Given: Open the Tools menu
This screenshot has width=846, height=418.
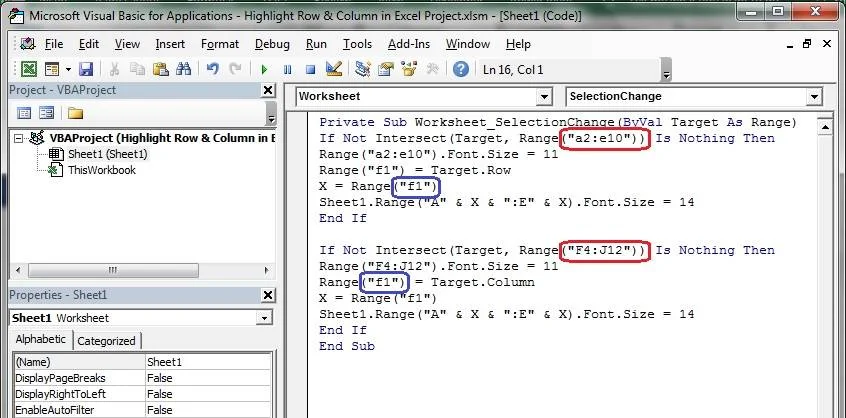Looking at the screenshot, I should point(357,44).
